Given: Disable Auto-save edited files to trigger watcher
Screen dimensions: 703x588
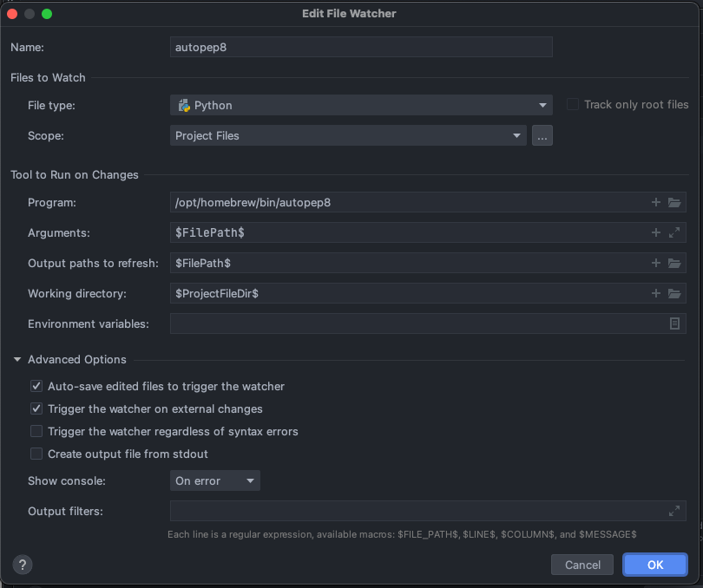Looking at the screenshot, I should coord(36,386).
